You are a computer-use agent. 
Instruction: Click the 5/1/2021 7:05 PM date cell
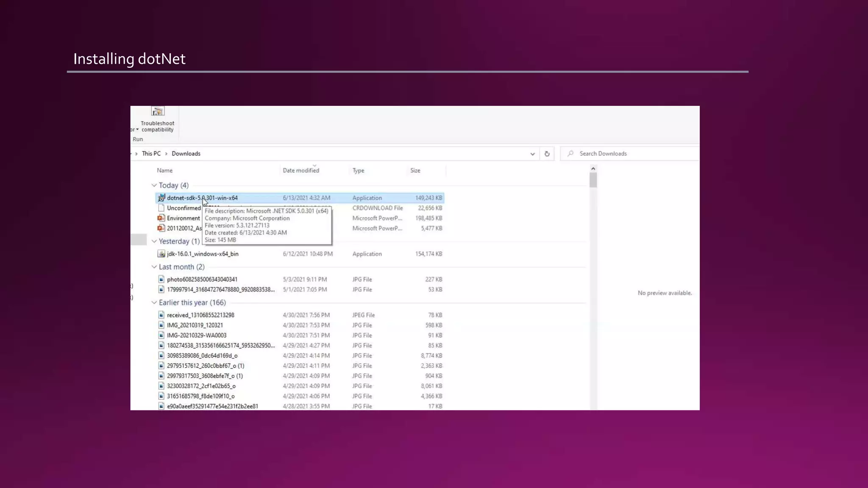pyautogui.click(x=305, y=289)
